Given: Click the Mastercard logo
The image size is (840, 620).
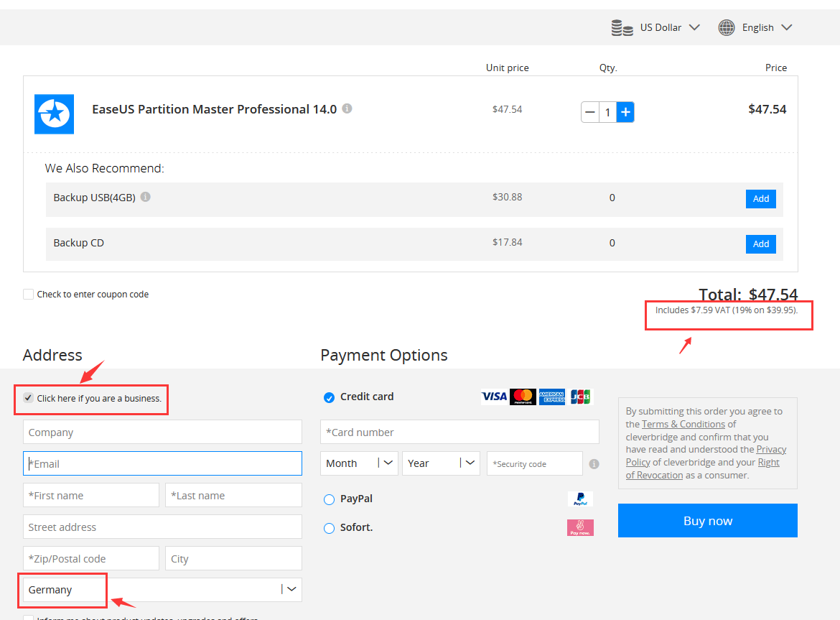Looking at the screenshot, I should (523, 397).
